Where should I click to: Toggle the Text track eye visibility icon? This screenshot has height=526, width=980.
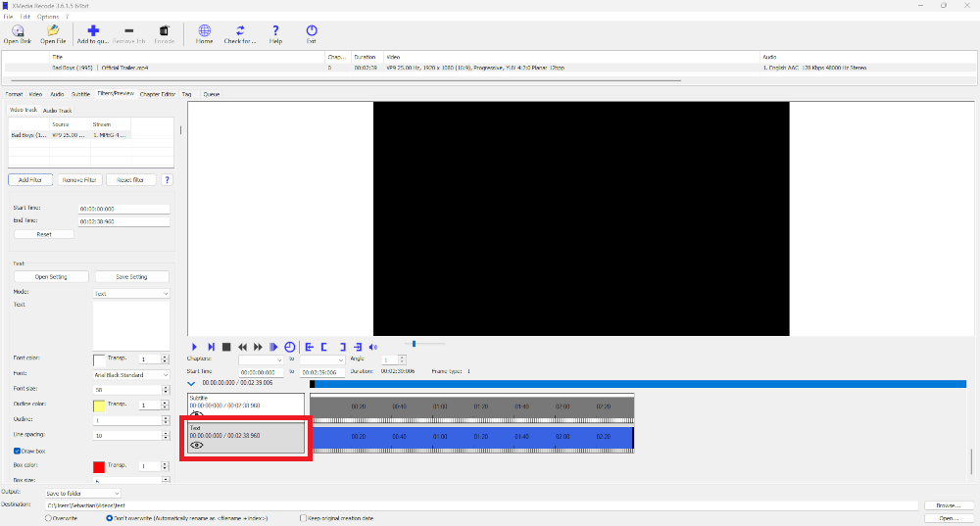tap(197, 445)
